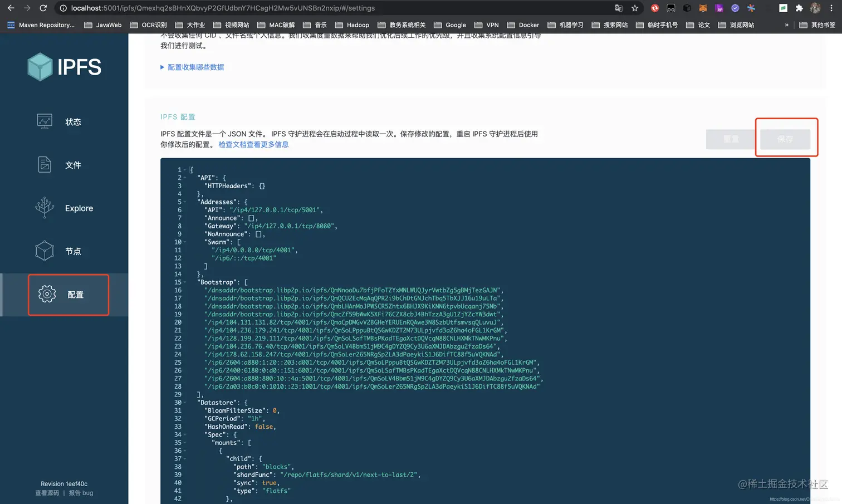Screen dimensions: 842x504
Task: Reload the page with the refresh icon
Action: click(43, 8)
